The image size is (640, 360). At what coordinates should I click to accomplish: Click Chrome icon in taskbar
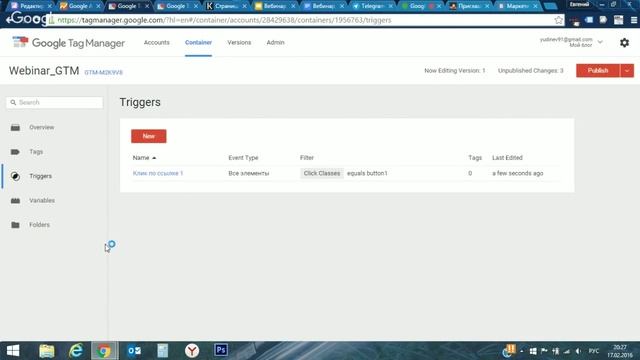pyautogui.click(x=104, y=351)
